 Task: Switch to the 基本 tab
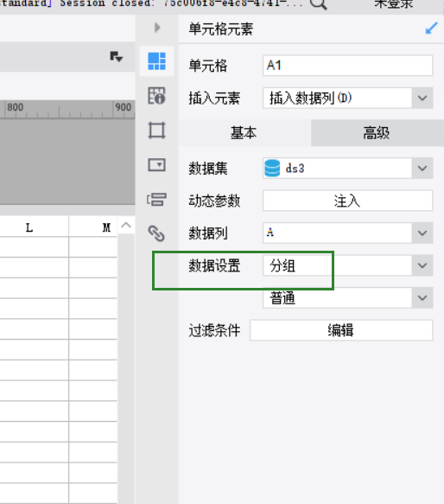(244, 133)
